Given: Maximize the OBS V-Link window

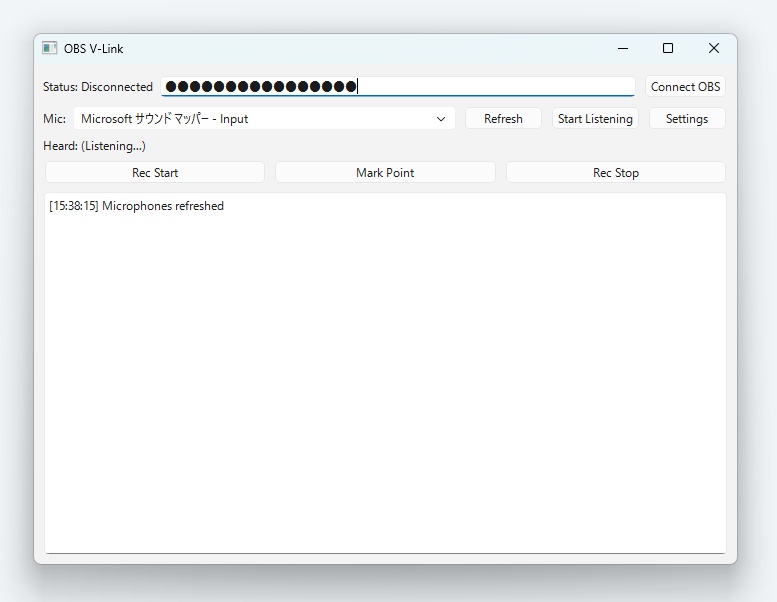Looking at the screenshot, I should 668,48.
